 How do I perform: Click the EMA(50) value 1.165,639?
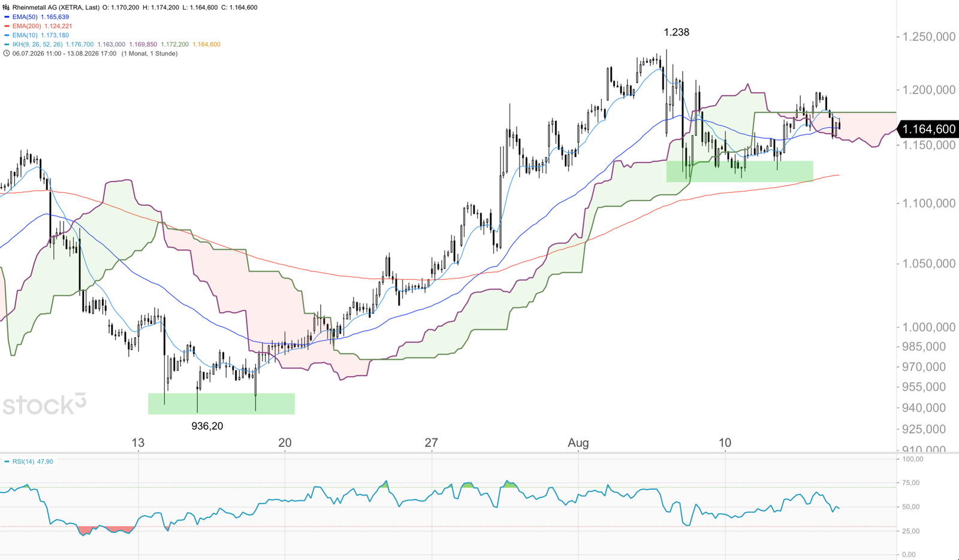pos(55,17)
